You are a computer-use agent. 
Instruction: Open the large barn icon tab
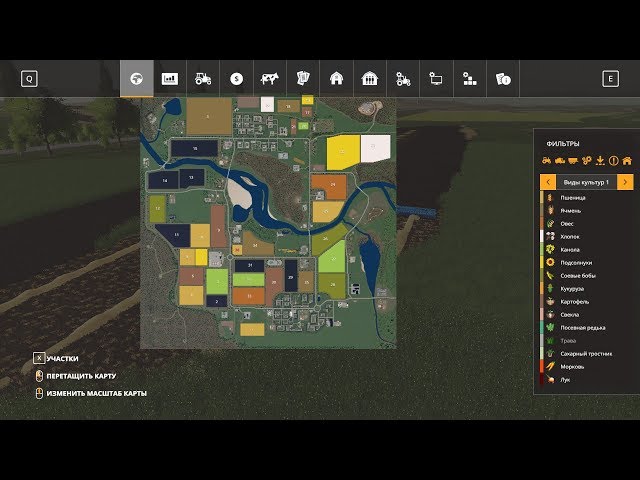(370, 78)
